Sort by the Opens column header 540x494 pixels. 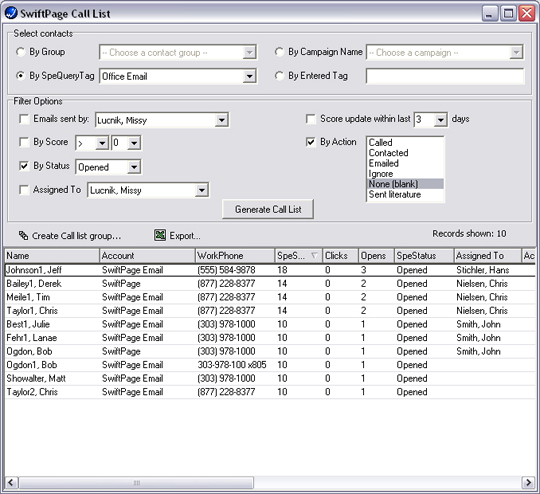376,256
